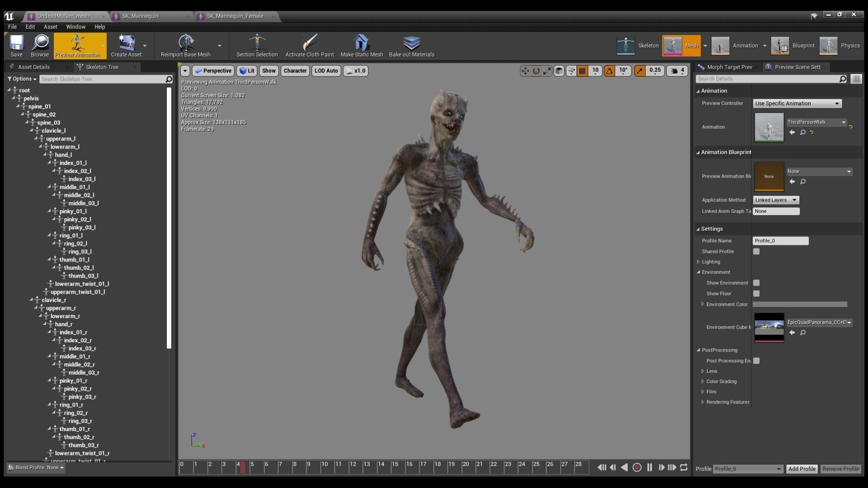Viewport: 868px width, 488px height.
Task: Toggle timeline loop playback
Action: 684,468
